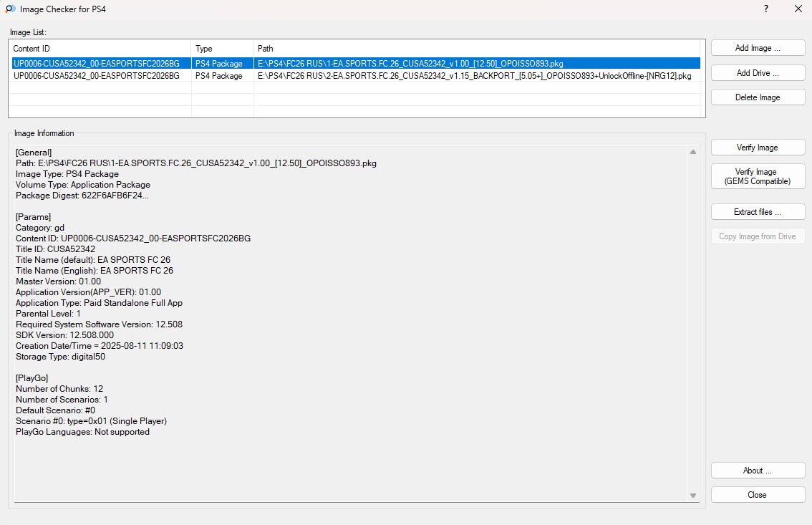Sort by the Content ID column header
Viewport: 812px width, 525px height.
click(x=100, y=49)
